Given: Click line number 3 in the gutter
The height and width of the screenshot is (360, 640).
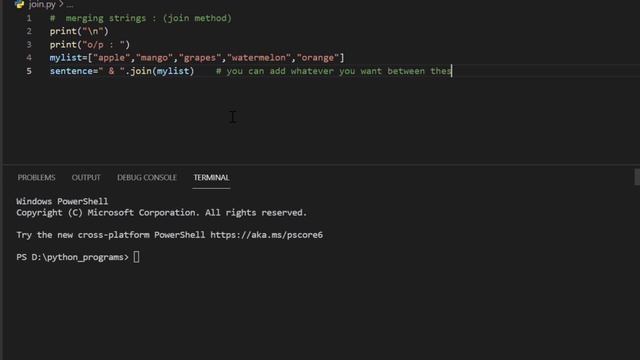Looking at the screenshot, I should click(29, 44).
